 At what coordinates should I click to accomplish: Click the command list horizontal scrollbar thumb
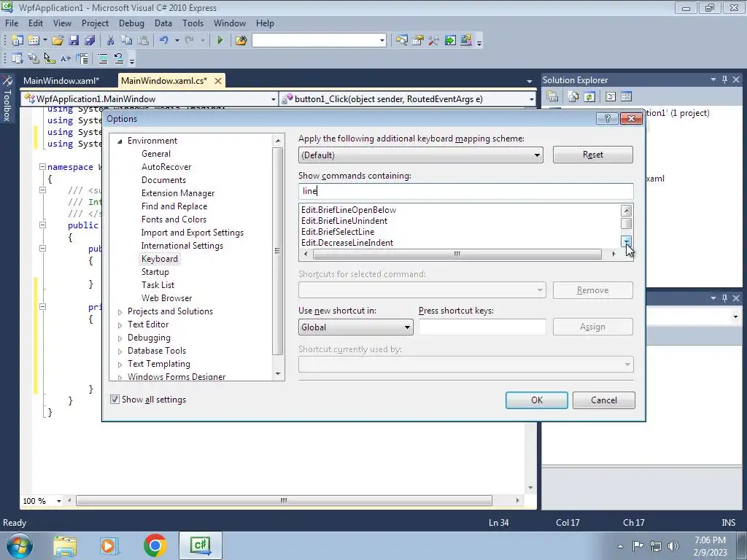point(457,254)
